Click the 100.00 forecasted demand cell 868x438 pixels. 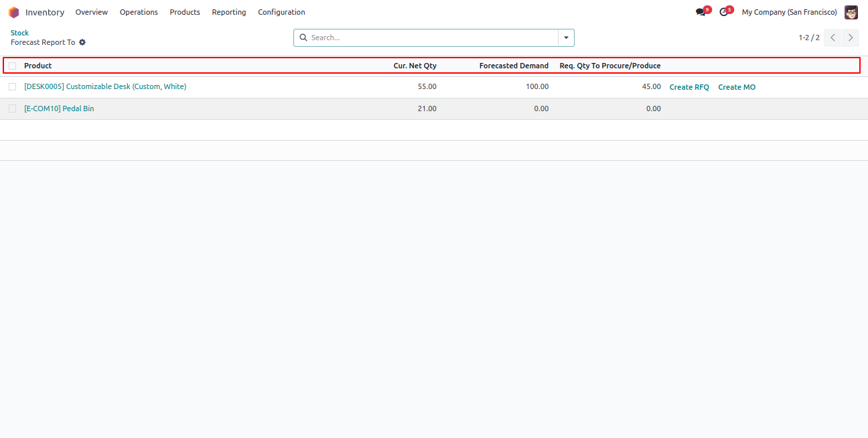point(536,87)
